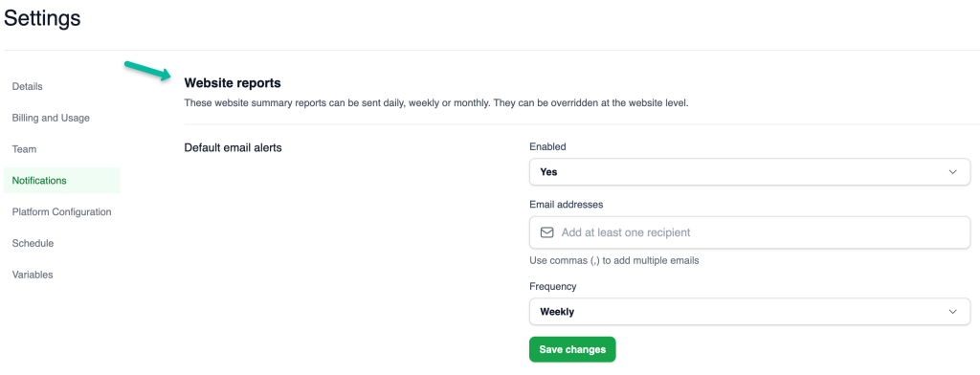Click the Settings page title
The height and width of the screenshot is (375, 980).
(42, 18)
